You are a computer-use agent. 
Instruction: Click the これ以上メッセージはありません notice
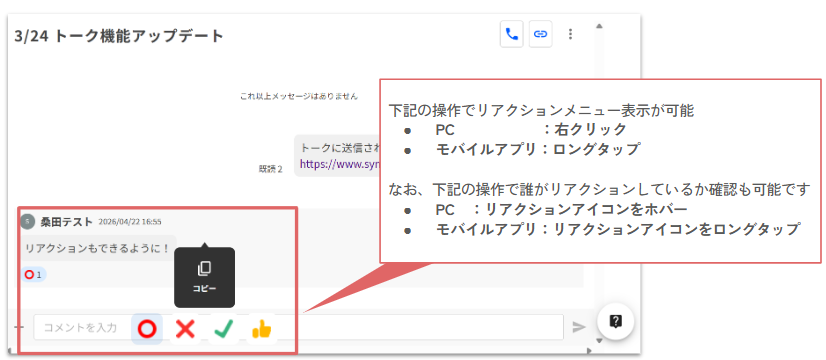[299, 96]
